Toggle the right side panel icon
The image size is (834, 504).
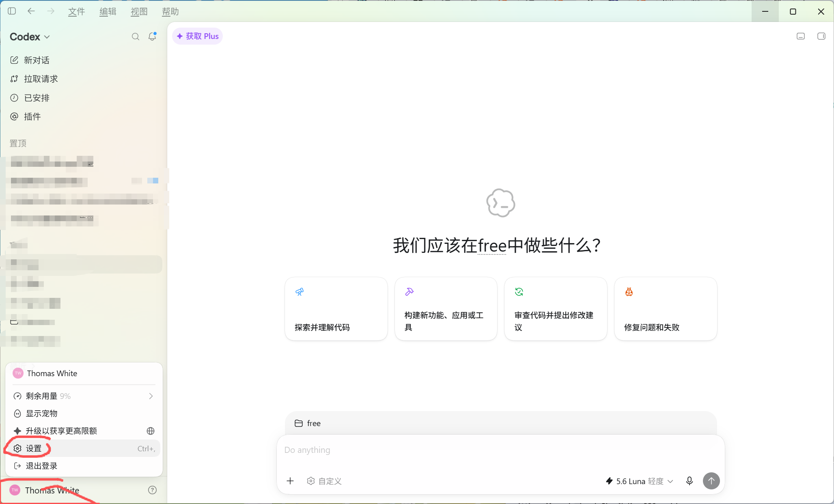click(x=821, y=37)
